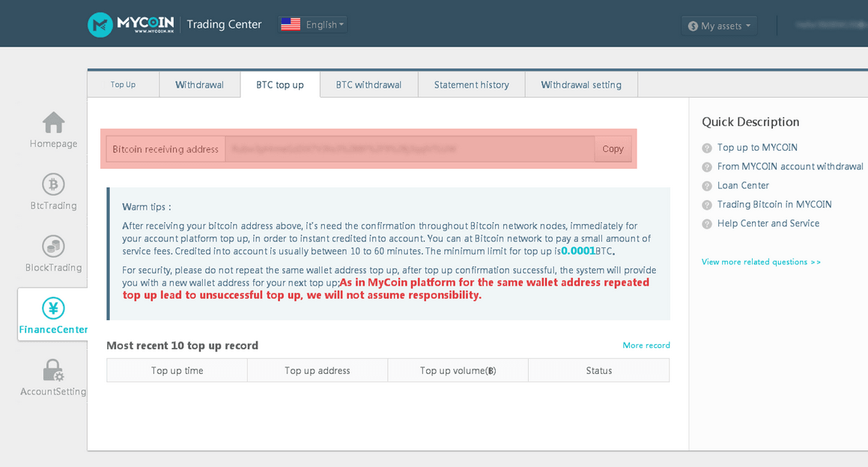868x467 pixels.
Task: Visit the Loan Center link
Action: [743, 186]
